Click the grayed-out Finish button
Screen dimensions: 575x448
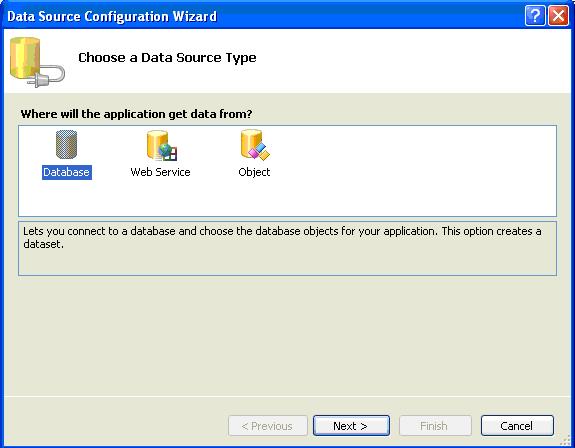(x=435, y=426)
